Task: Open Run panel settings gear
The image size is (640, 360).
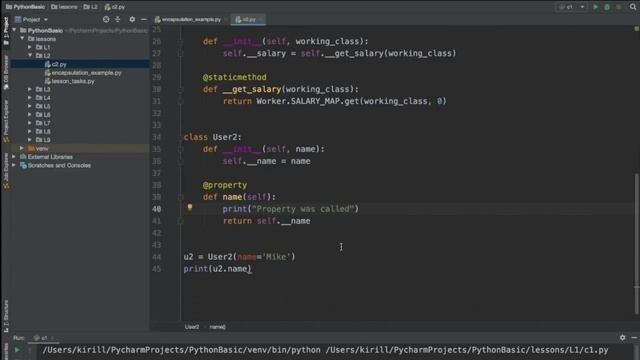Action: coord(622,338)
